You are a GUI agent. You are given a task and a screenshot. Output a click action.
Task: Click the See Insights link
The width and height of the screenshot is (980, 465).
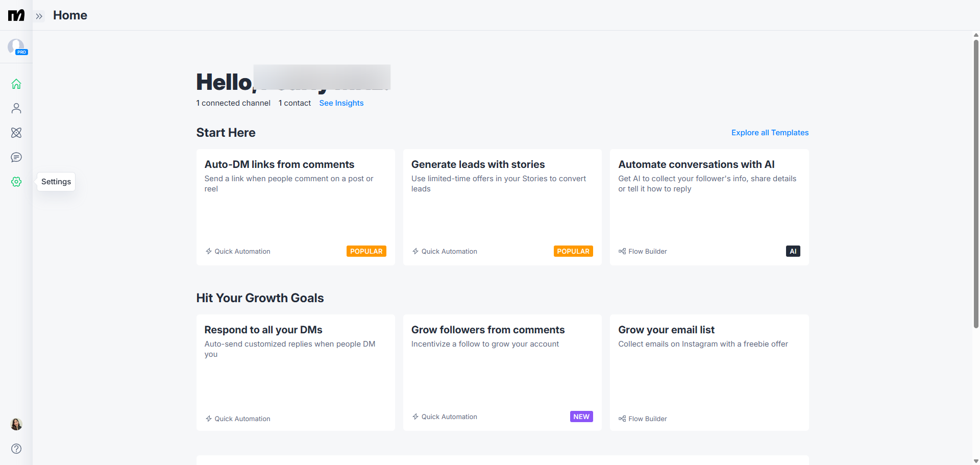341,103
